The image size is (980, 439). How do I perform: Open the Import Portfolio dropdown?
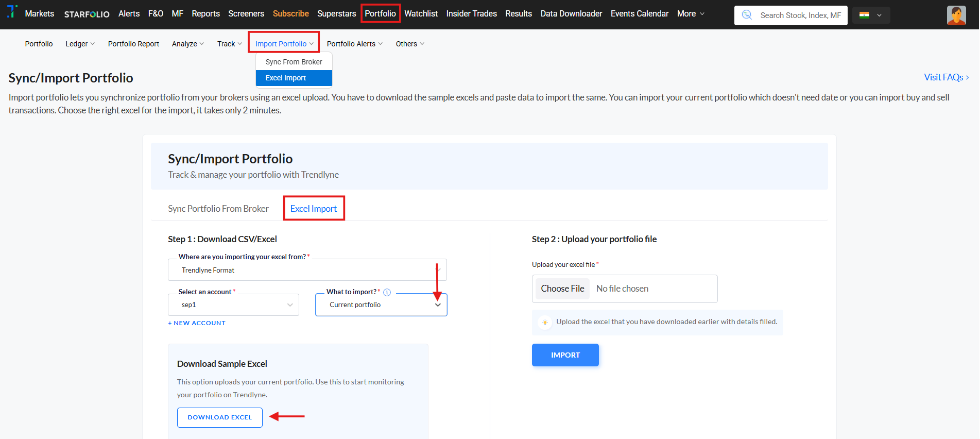point(284,44)
